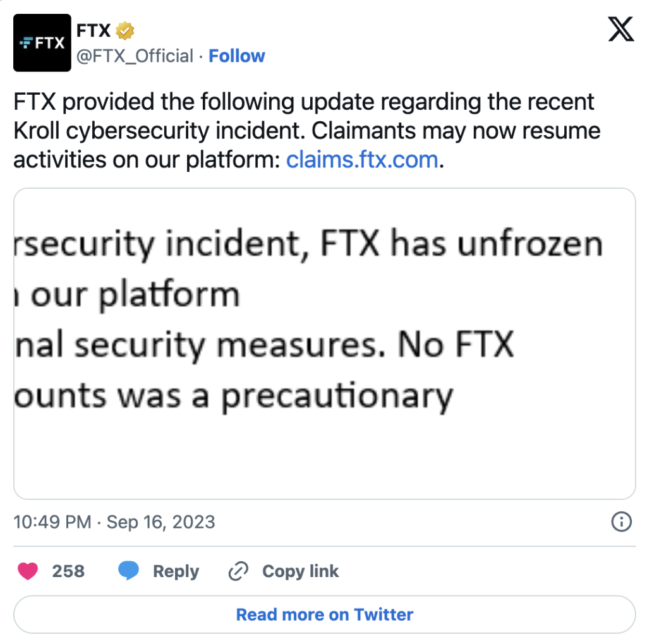
Task: Open the claims.ftx.com link
Action: (x=362, y=159)
